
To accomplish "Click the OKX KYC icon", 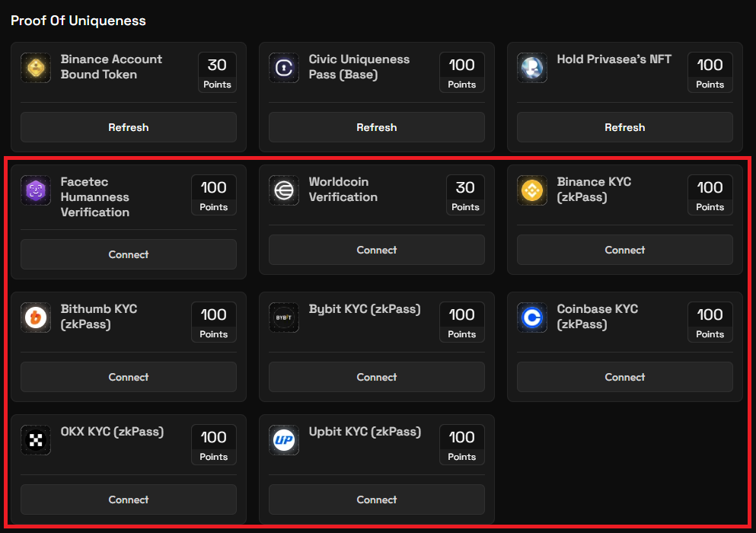I will (x=36, y=440).
